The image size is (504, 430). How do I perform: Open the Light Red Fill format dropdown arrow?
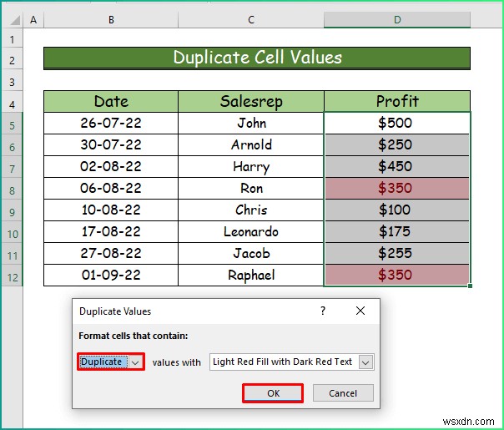365,362
